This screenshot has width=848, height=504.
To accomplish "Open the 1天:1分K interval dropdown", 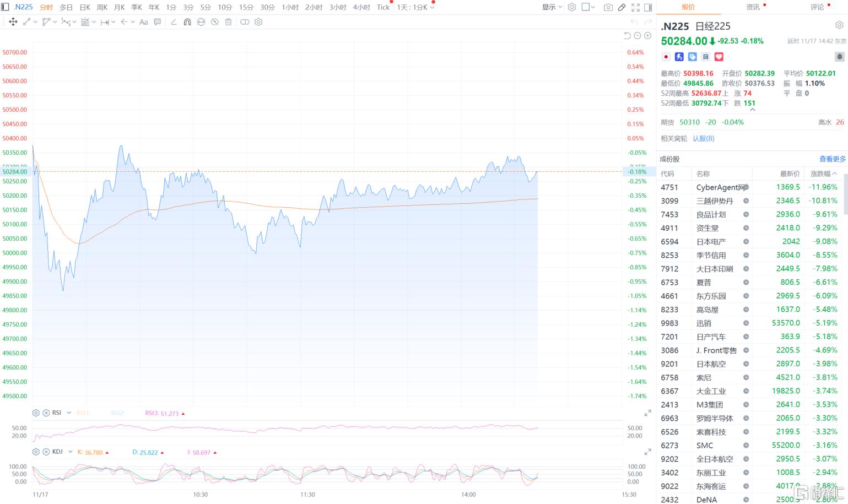I will pyautogui.click(x=415, y=7).
